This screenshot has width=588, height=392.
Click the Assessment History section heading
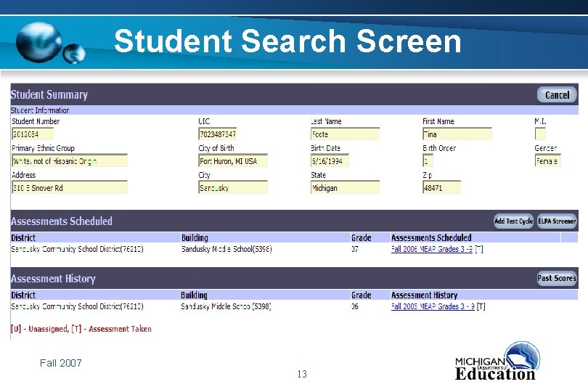53,278
